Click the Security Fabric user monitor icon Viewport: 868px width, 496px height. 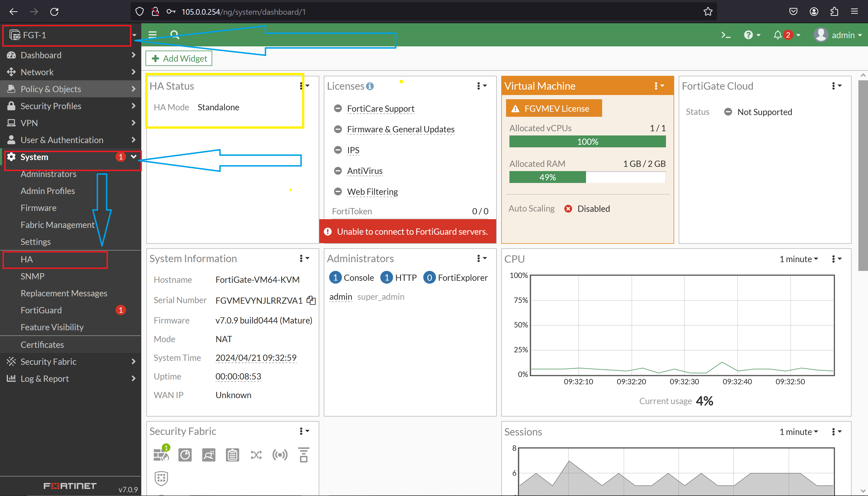click(x=209, y=455)
